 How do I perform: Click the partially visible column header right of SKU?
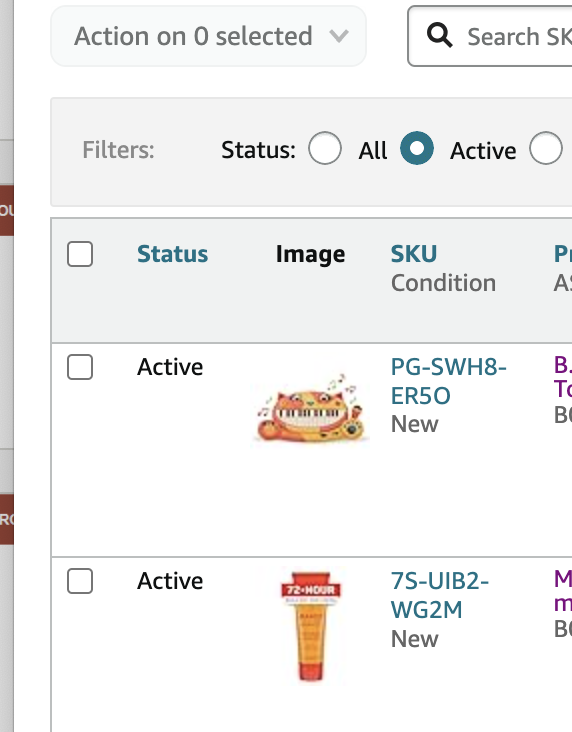click(563, 254)
